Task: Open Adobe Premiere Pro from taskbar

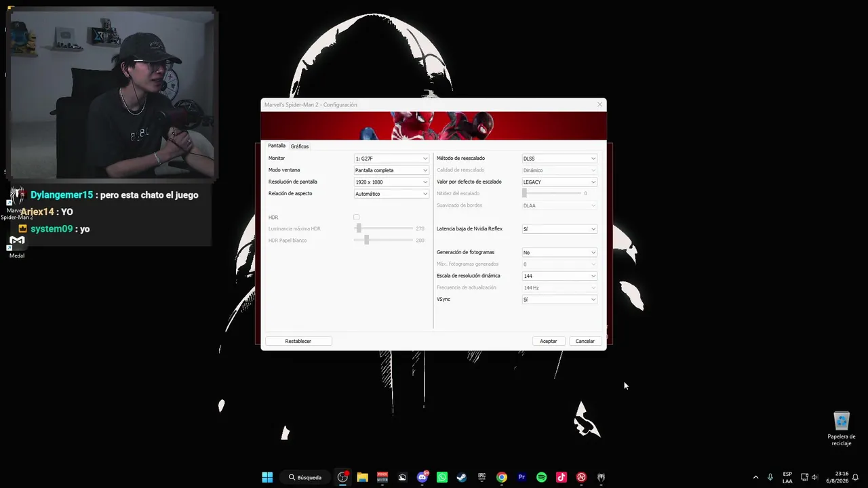Action: click(521, 477)
